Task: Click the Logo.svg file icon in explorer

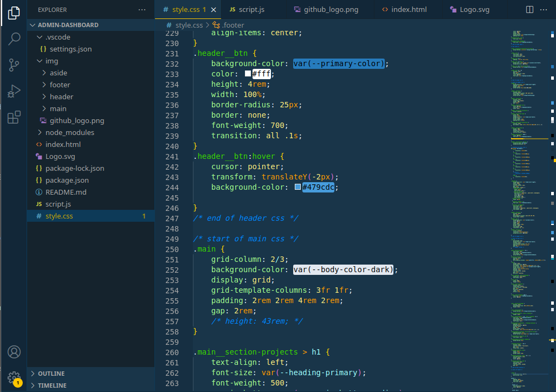Action: coord(39,157)
